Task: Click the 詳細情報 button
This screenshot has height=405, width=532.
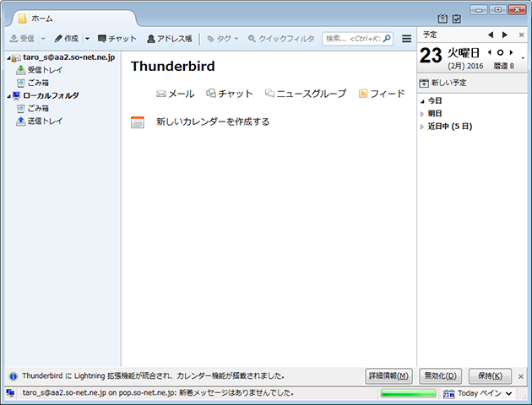Action: tap(389, 376)
